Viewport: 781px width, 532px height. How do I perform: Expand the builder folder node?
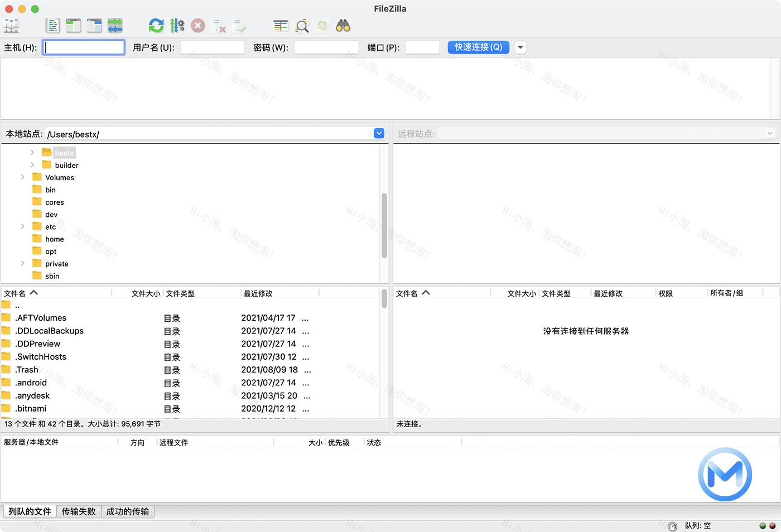click(32, 165)
